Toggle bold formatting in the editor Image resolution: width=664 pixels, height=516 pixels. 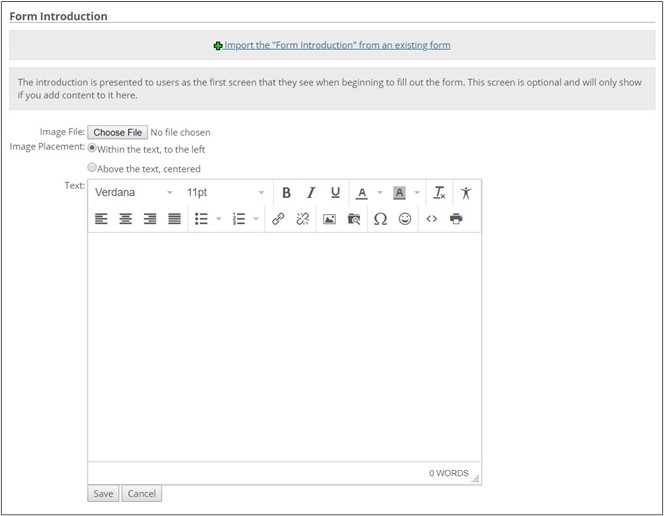click(x=286, y=193)
